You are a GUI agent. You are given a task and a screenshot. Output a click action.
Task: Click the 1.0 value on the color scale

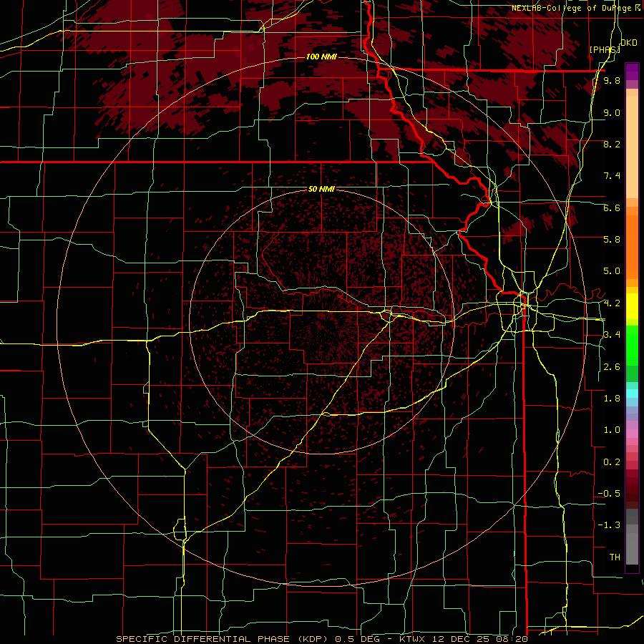click(x=612, y=431)
